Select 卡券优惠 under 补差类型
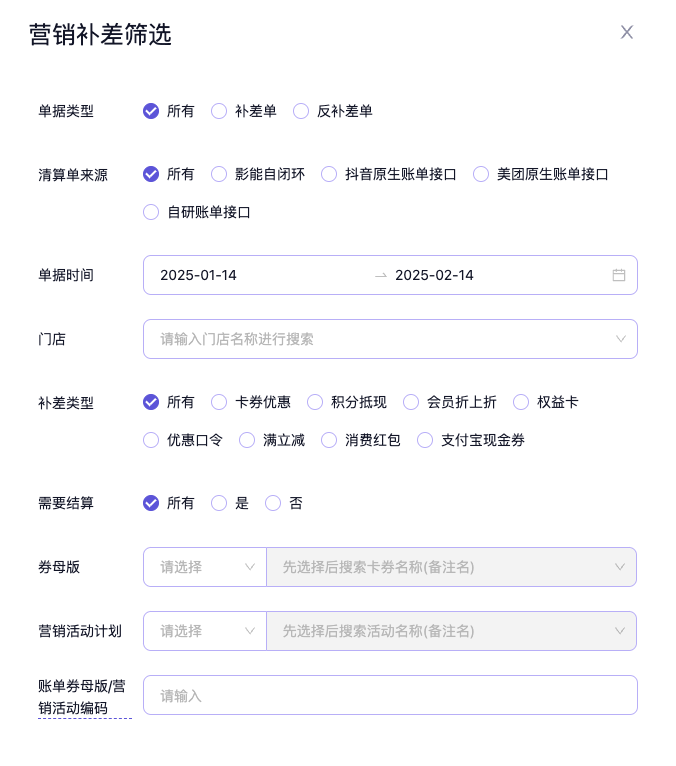This screenshot has width=676, height=766. coord(219,402)
